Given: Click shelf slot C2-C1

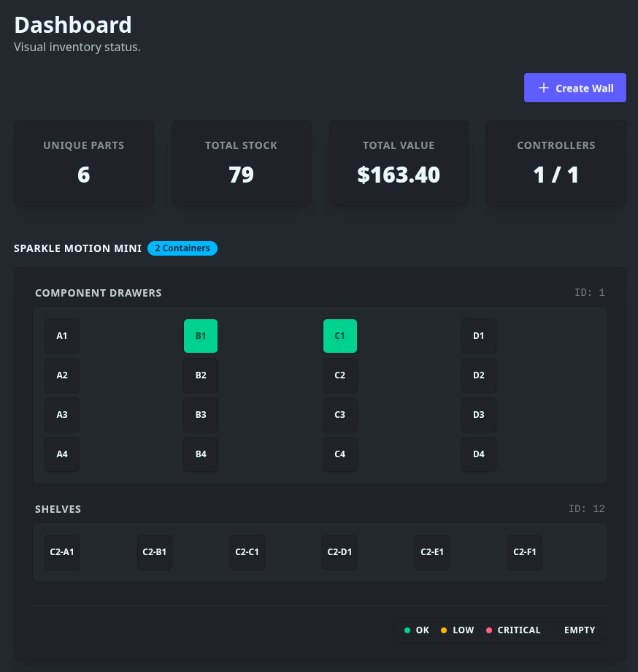Looking at the screenshot, I should pos(247,552).
